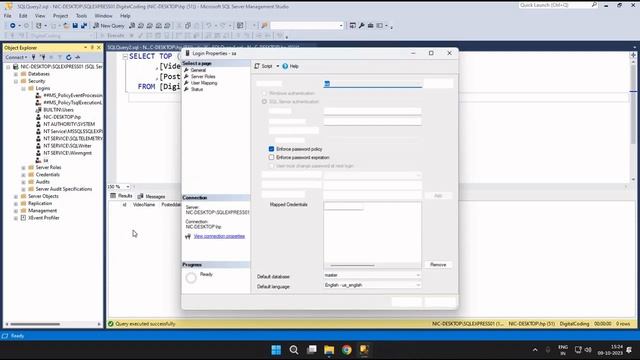The width and height of the screenshot is (640, 360).
Task: Click navigate back arrow toolbar icon
Action: pos(13,25)
